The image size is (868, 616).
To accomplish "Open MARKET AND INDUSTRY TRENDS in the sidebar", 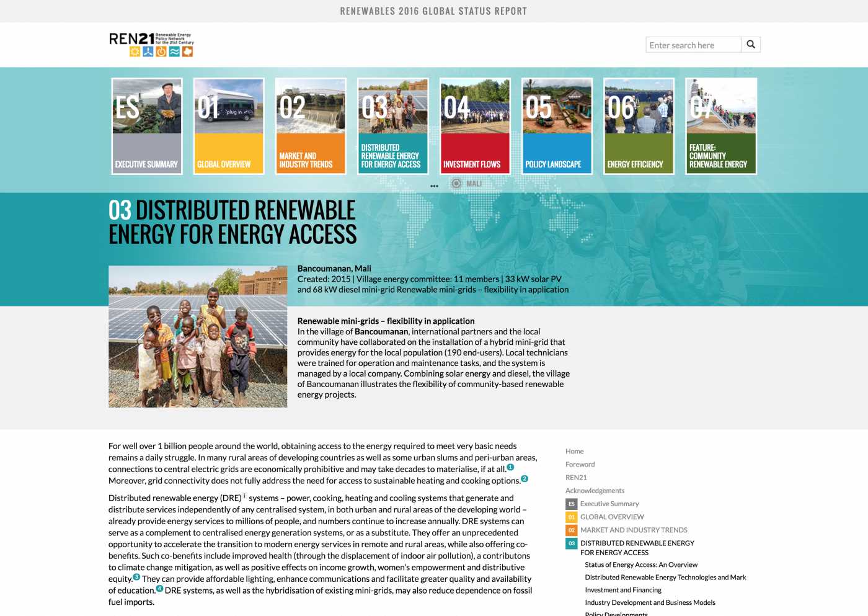I will tap(634, 530).
